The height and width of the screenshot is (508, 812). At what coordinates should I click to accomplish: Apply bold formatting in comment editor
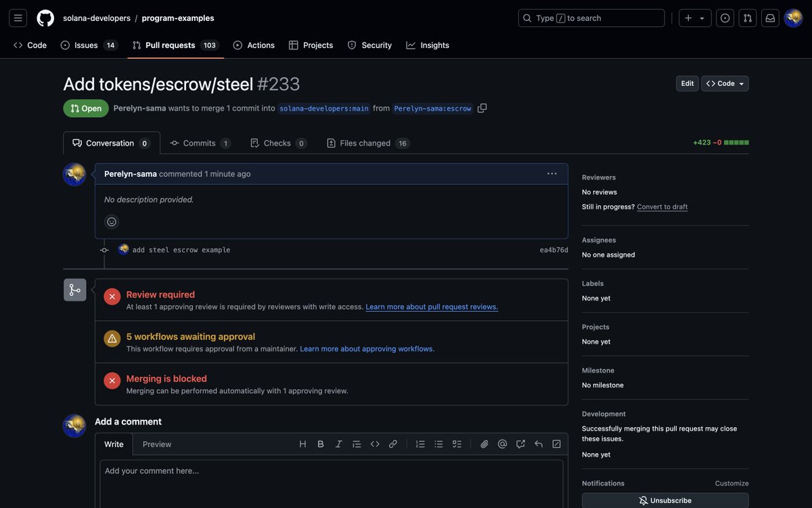(321, 444)
